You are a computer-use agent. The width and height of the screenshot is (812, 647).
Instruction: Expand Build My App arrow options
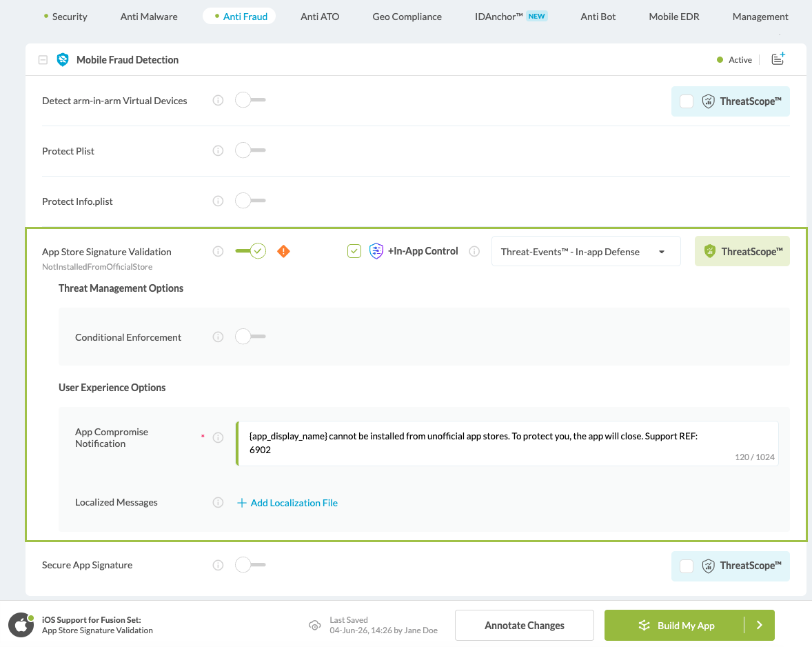pyautogui.click(x=759, y=625)
